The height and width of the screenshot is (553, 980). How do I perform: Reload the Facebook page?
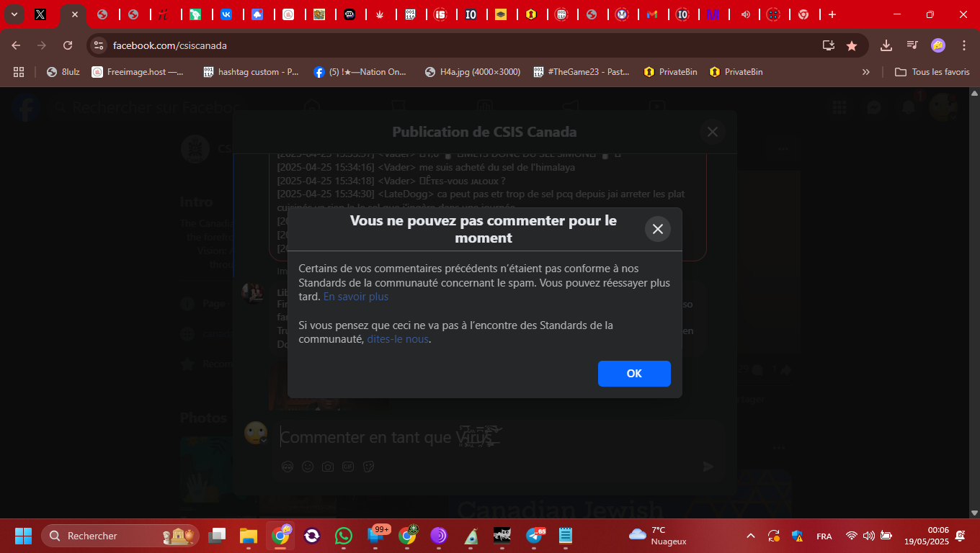[68, 45]
